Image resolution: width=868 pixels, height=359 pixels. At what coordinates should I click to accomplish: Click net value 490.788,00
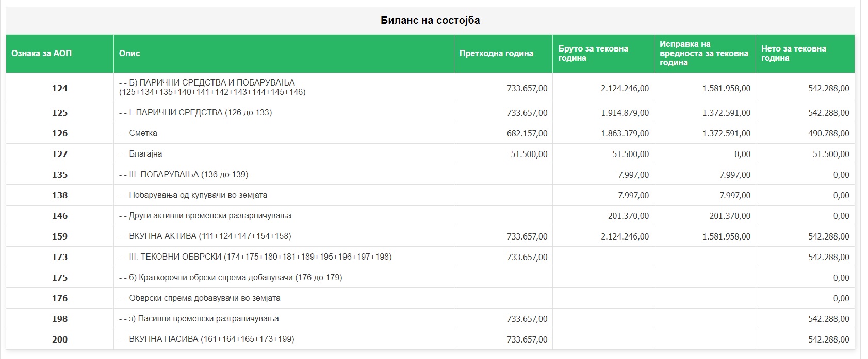coord(829,133)
